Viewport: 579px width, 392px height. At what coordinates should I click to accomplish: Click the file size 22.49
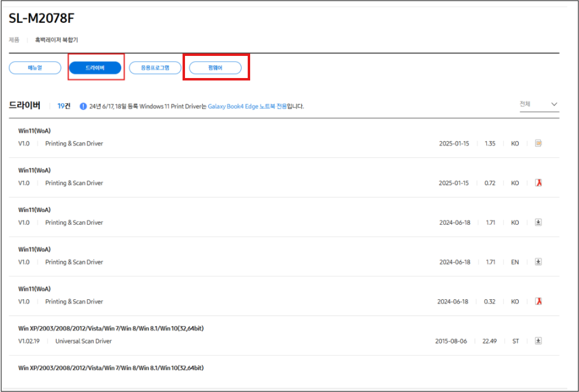(490, 341)
